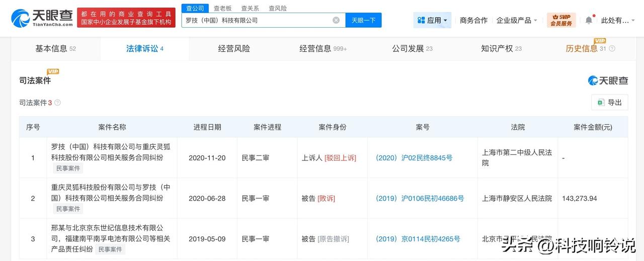Click the 原告撤诉 status tag
Image resolution: width=644 pixels, height=261 pixels.
[333, 239]
